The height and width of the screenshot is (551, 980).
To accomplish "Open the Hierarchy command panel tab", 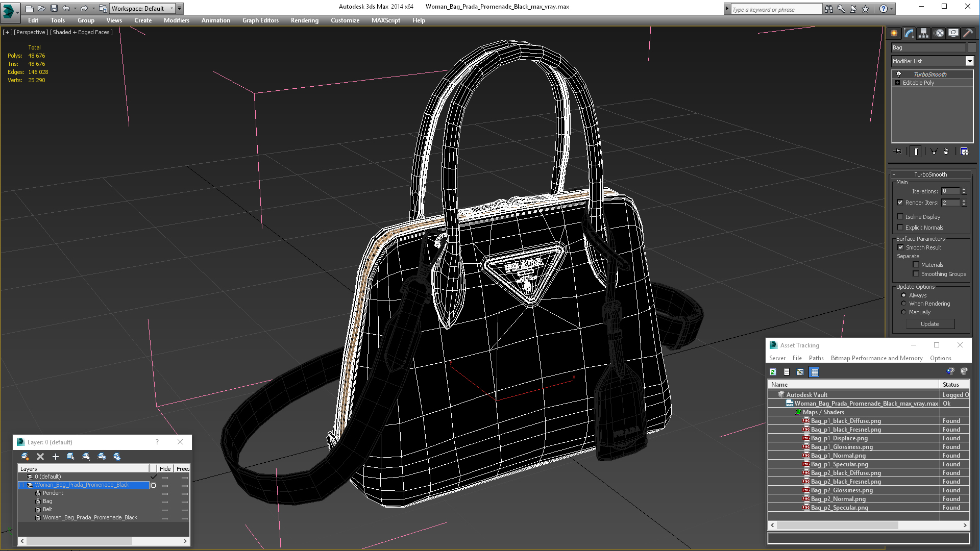I will pyautogui.click(x=924, y=33).
